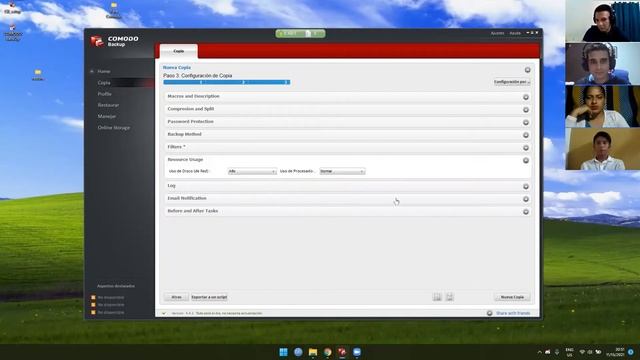This screenshot has height=360, width=640.
Task: Open File Explorer from the taskbar
Action: (x=313, y=352)
